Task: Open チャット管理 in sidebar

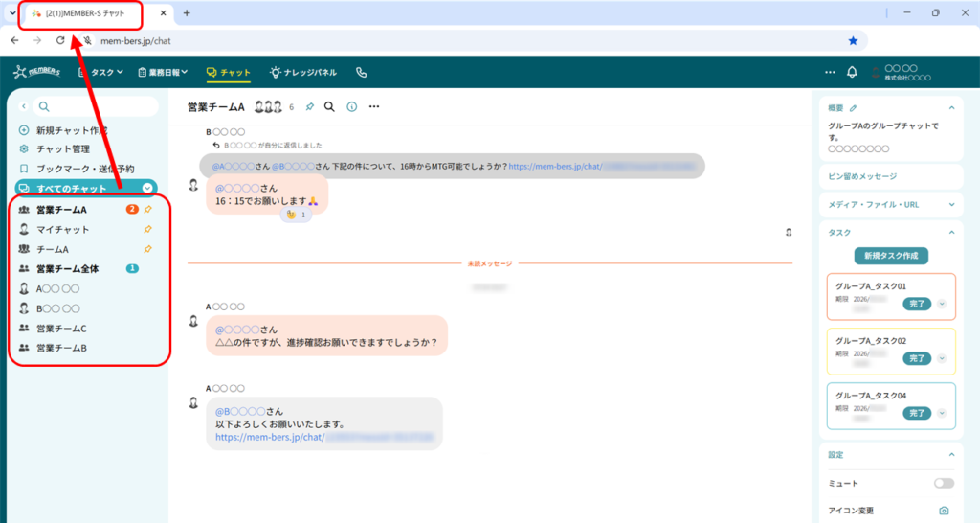Action: coord(55,148)
